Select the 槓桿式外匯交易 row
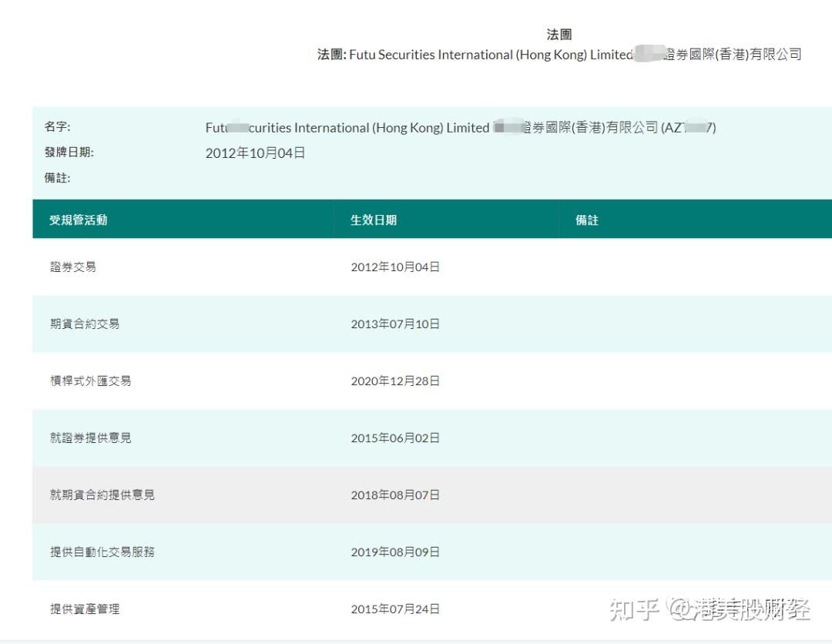 (x=432, y=381)
